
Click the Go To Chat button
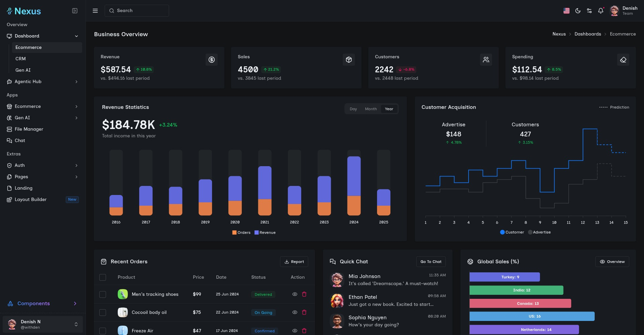(431, 262)
